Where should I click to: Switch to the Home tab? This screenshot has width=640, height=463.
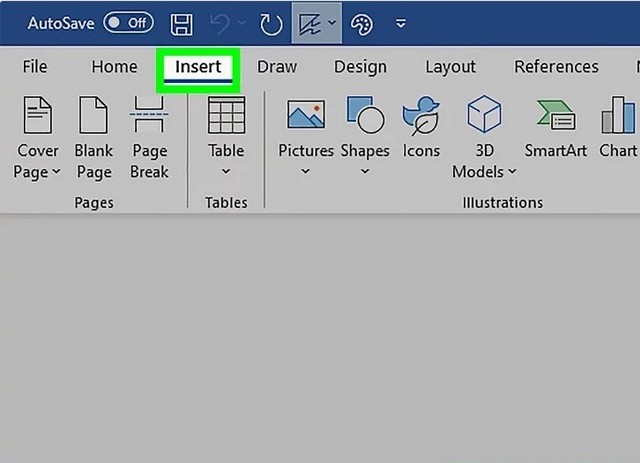(x=114, y=67)
